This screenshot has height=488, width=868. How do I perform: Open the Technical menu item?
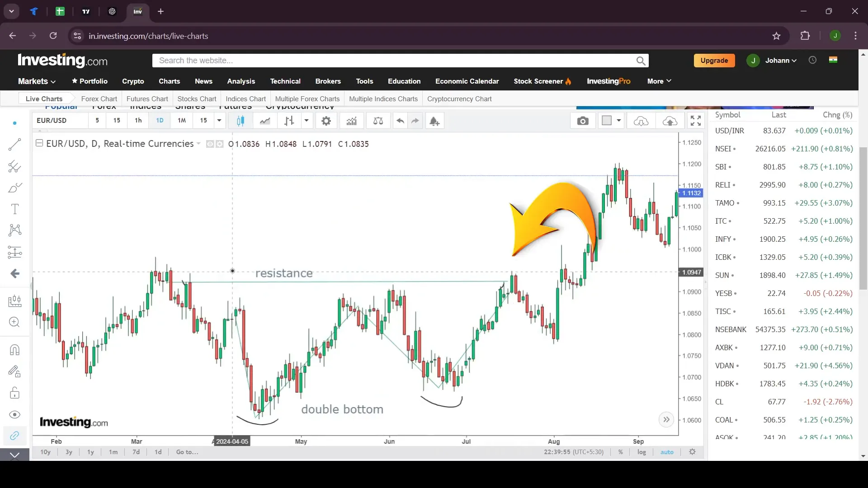coord(285,81)
